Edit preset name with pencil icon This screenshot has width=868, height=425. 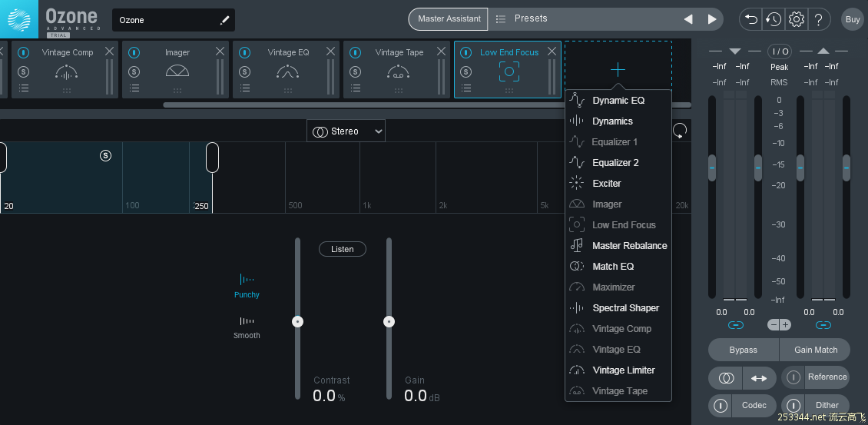pyautogui.click(x=224, y=21)
